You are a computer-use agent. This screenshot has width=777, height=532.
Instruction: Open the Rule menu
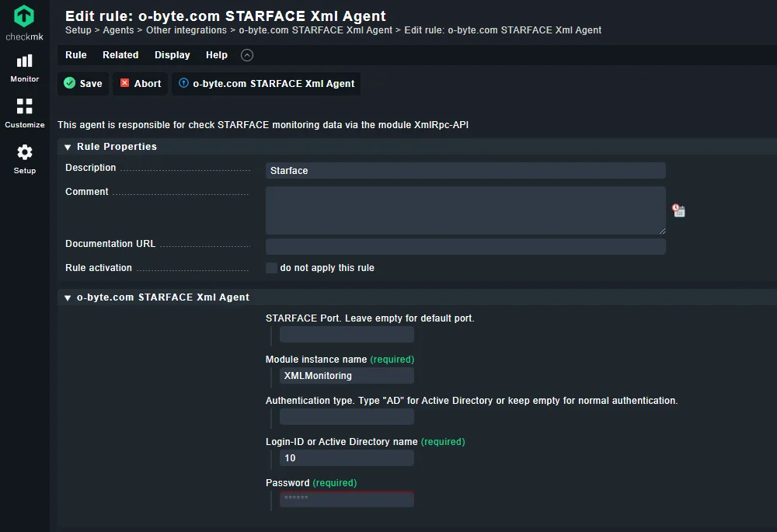tap(76, 55)
